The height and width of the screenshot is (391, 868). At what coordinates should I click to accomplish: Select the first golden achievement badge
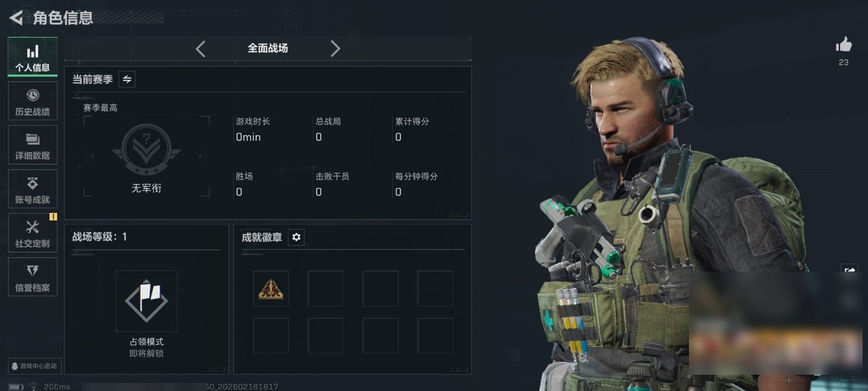click(271, 288)
